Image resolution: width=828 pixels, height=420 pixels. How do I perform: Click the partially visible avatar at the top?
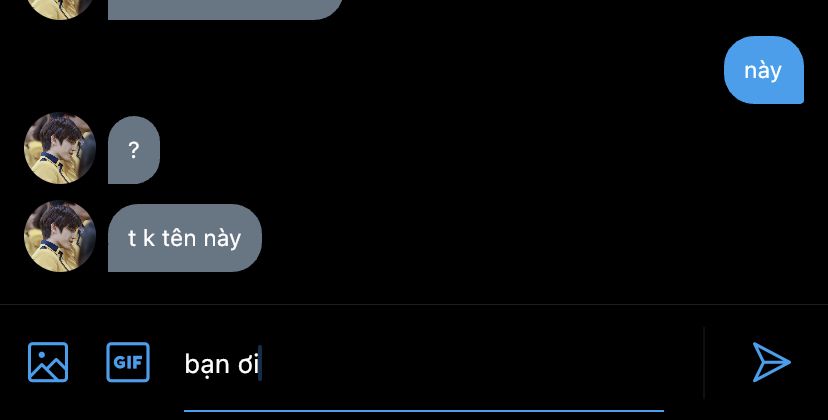[60, 9]
